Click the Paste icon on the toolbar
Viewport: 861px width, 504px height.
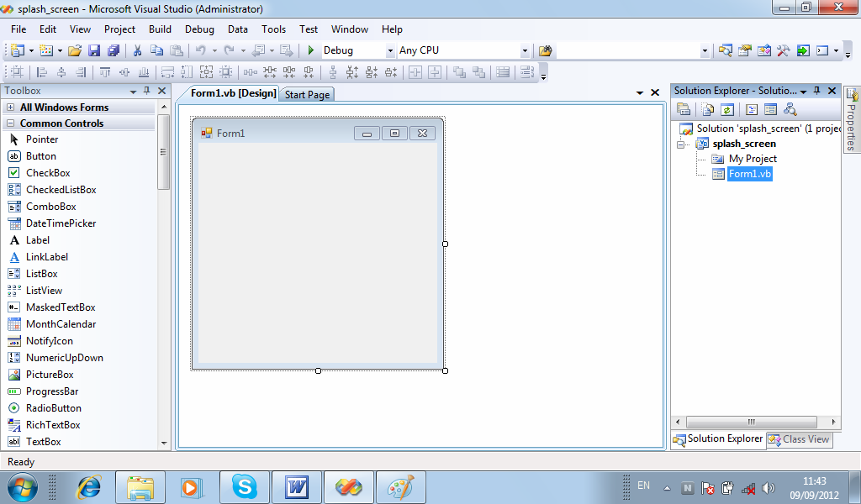(x=177, y=50)
